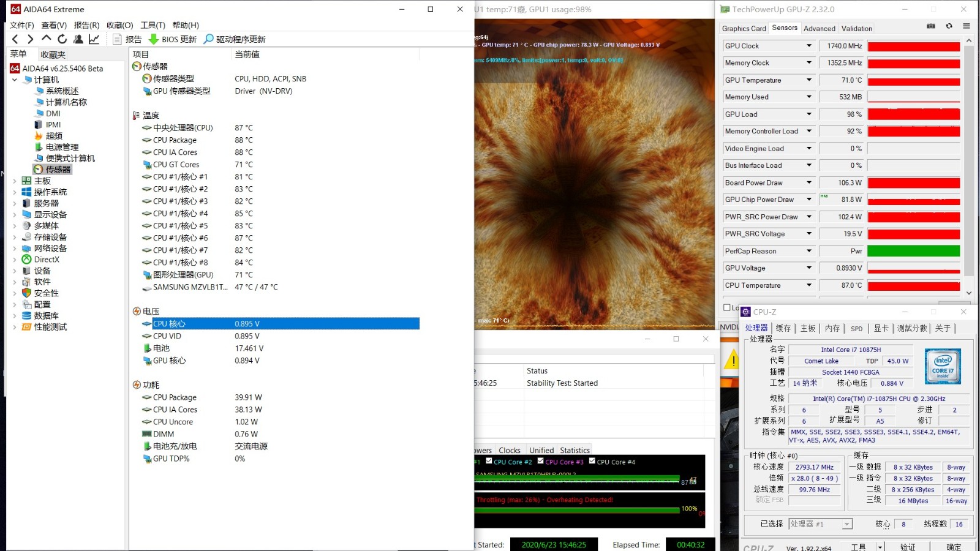Go back with AIDA64 left arrow
Image resolution: width=980 pixels, height=551 pixels.
pyautogui.click(x=15, y=39)
